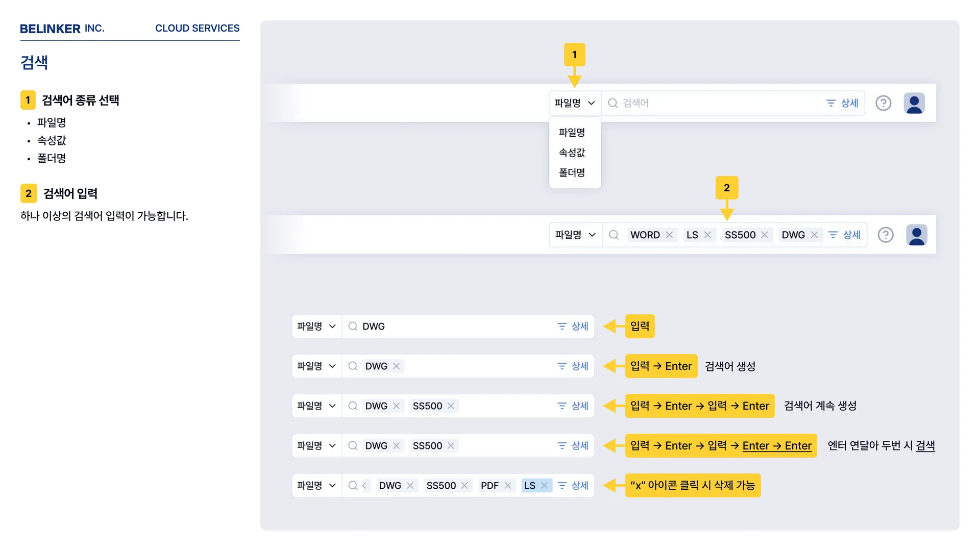Open the user profile avatar in top header

point(914,103)
